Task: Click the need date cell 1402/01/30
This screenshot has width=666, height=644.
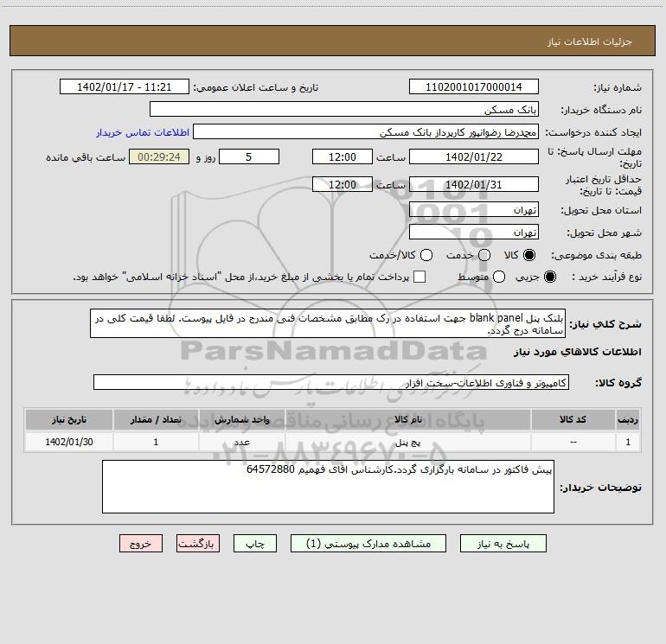Action: coord(69,442)
